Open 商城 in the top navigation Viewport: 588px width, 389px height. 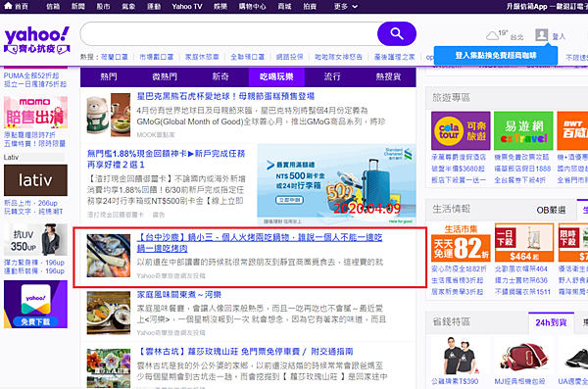(x=284, y=7)
